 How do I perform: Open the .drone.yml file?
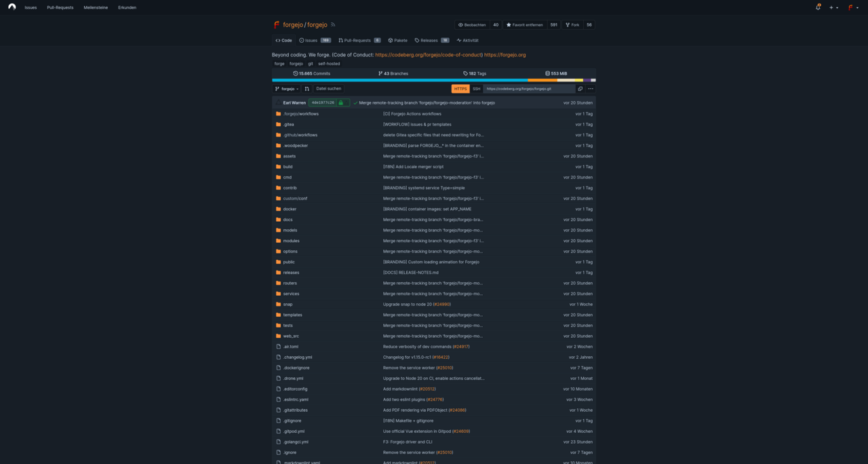pos(294,379)
